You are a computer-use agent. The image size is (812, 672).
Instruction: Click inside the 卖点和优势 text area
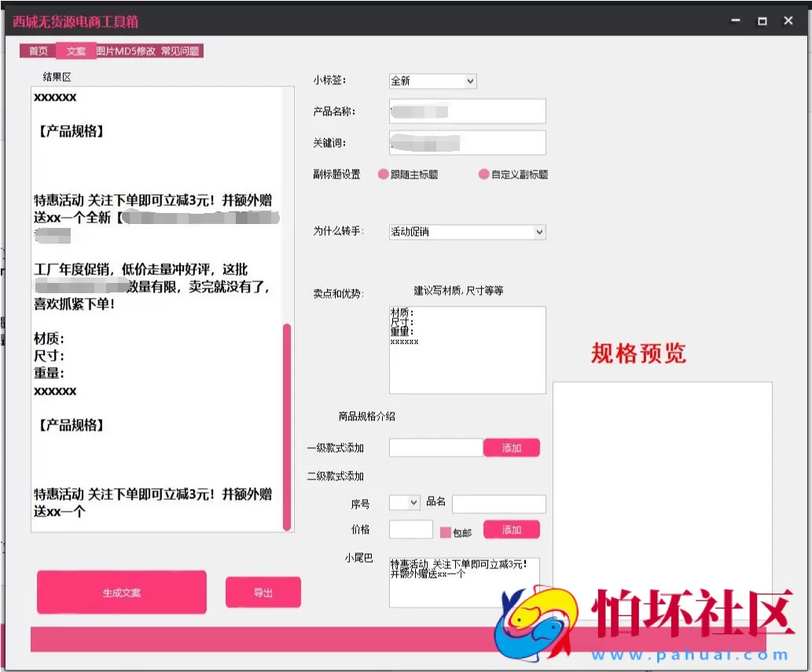tap(466, 350)
